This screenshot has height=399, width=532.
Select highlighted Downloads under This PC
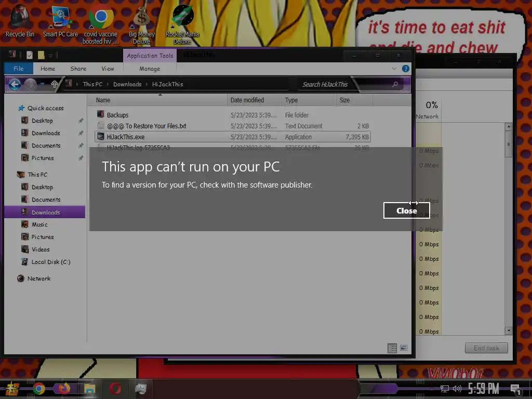click(45, 212)
